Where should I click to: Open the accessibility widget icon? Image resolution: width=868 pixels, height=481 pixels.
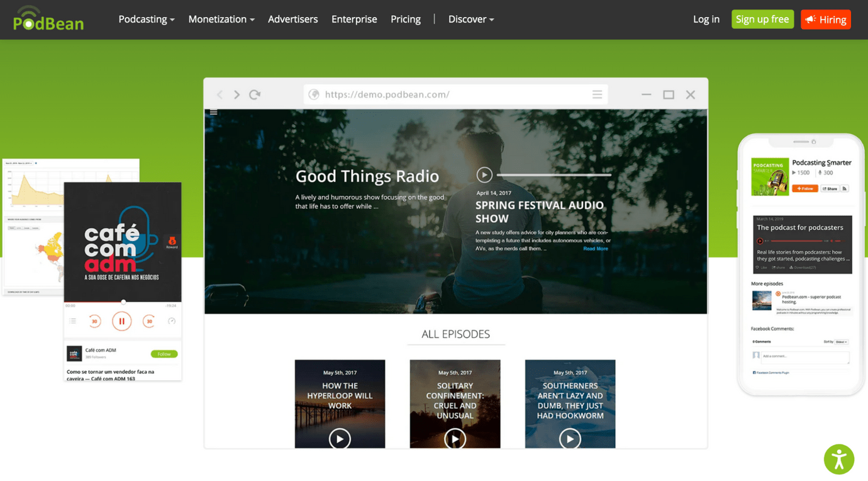point(839,459)
